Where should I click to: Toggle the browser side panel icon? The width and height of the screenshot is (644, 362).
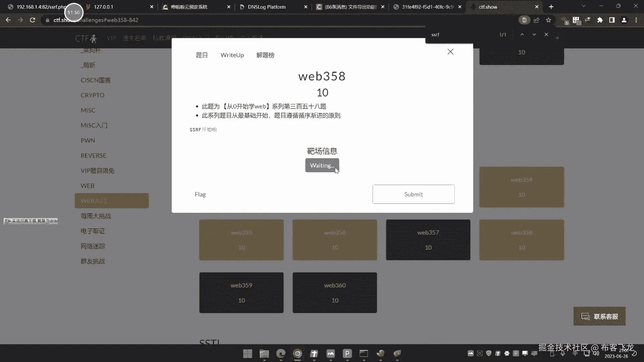(x=612, y=20)
